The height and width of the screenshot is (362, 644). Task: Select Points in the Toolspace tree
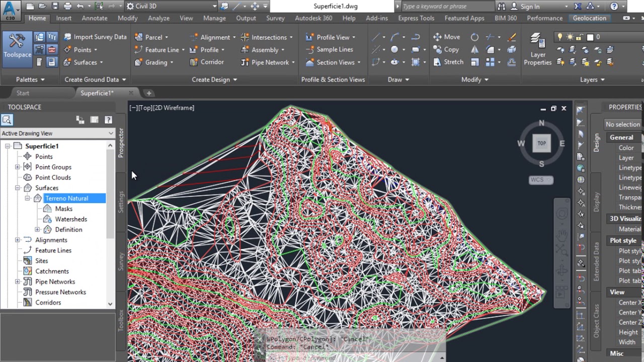(44, 156)
